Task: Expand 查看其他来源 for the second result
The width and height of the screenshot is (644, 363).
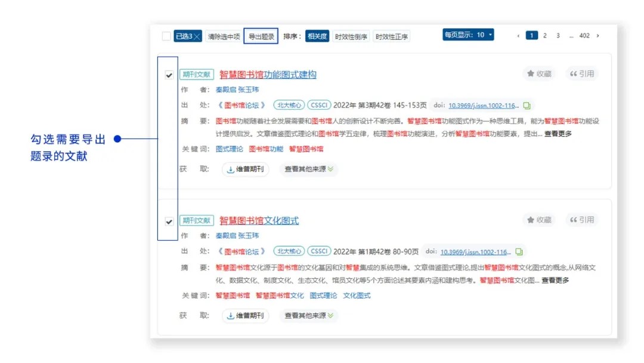Action: point(309,316)
